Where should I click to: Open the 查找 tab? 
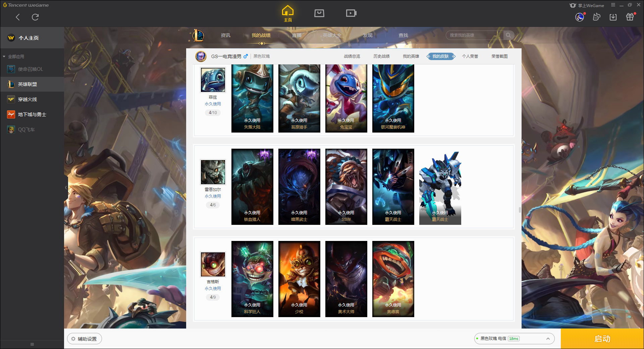point(403,35)
